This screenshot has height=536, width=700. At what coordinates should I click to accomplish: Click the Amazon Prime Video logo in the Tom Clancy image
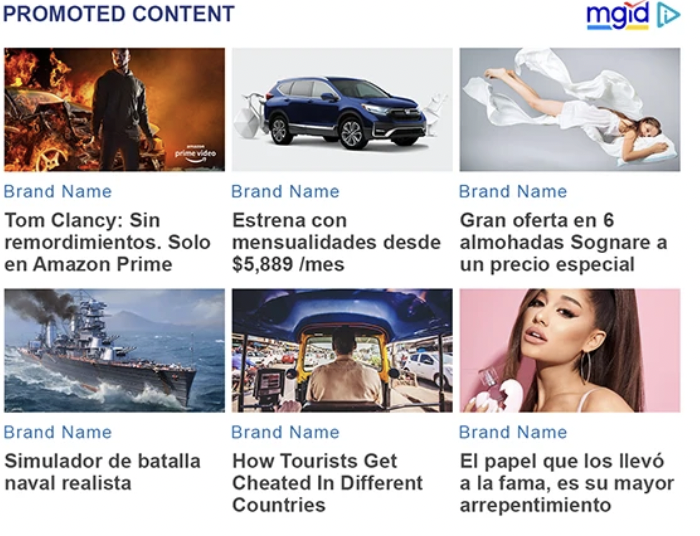tap(196, 153)
